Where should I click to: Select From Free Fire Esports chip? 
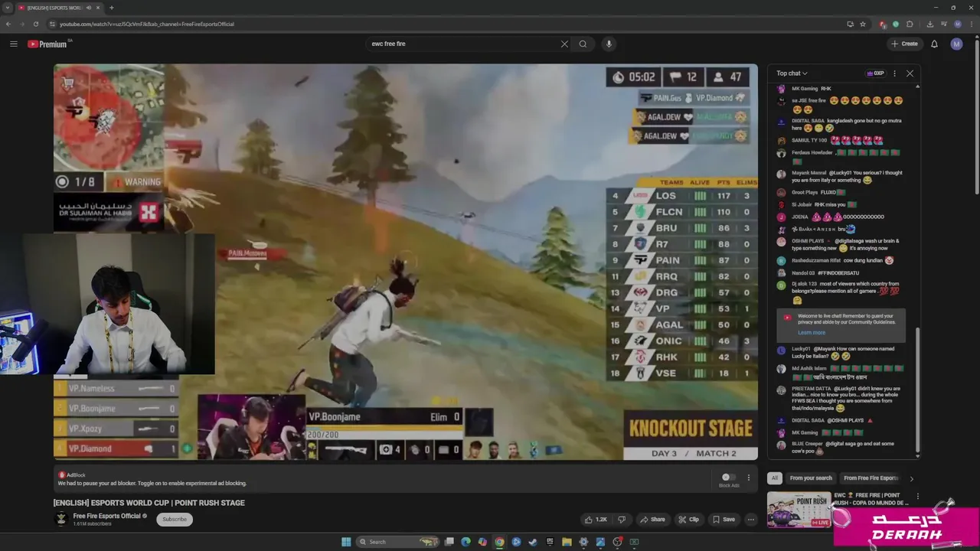[x=871, y=478]
